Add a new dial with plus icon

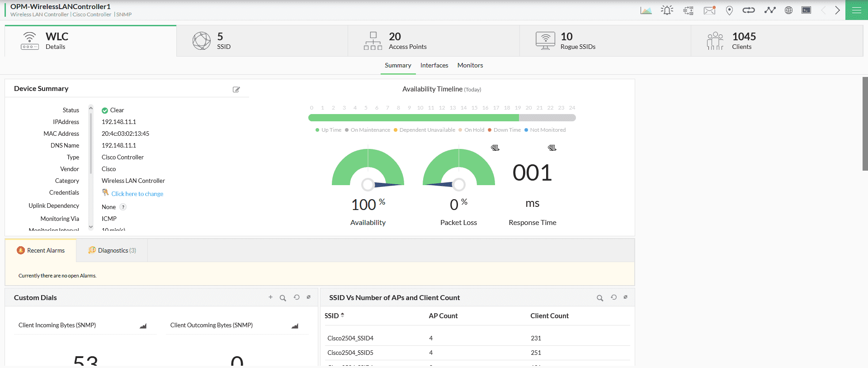pyautogui.click(x=270, y=297)
